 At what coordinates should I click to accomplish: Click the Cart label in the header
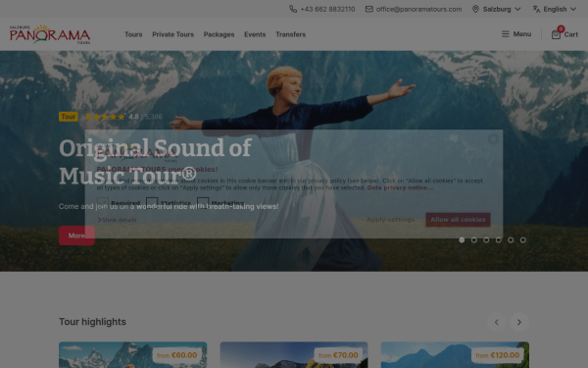coord(570,34)
